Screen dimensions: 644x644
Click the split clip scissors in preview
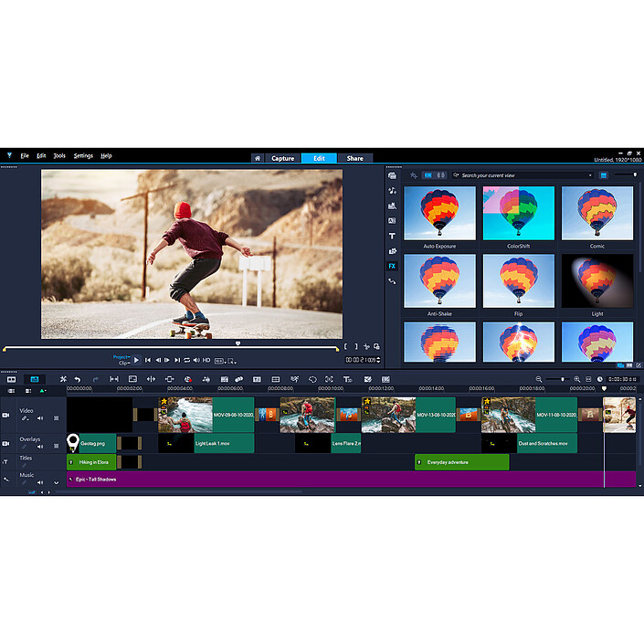click(x=366, y=346)
